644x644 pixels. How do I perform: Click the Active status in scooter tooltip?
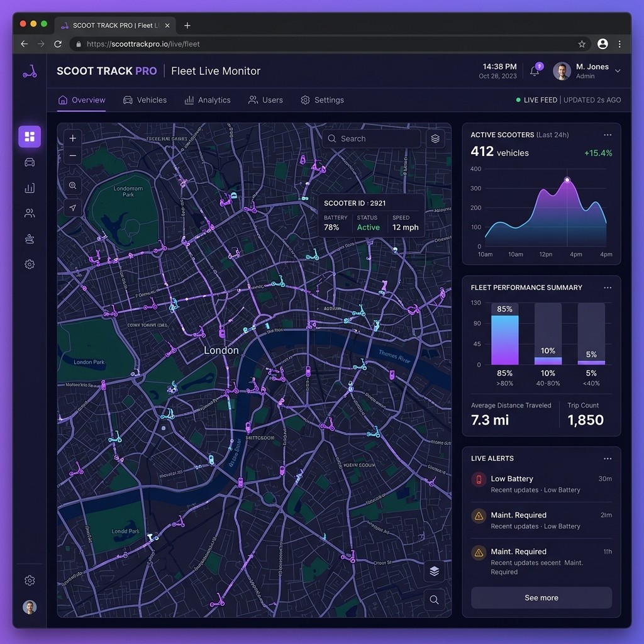click(368, 227)
